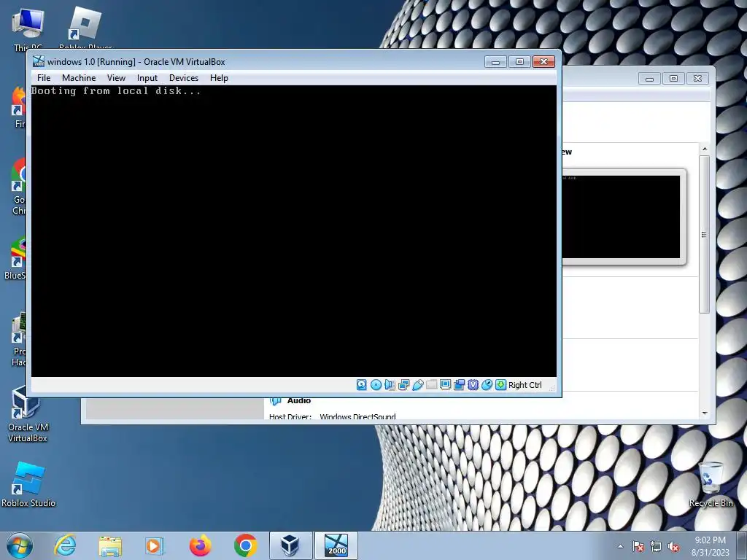Screen dimensions: 747x560
Task: Close the VirtualBox Manager window
Action: [698, 79]
